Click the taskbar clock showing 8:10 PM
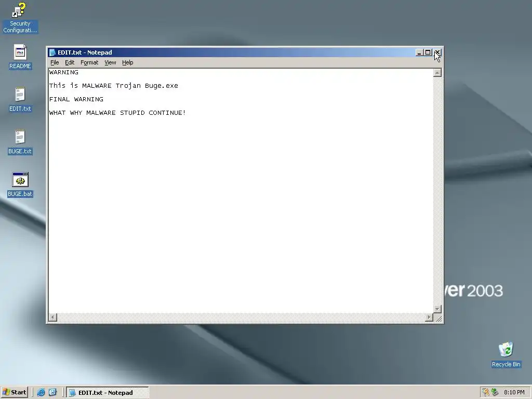Viewport: 532px width, 399px height. pyautogui.click(x=514, y=393)
